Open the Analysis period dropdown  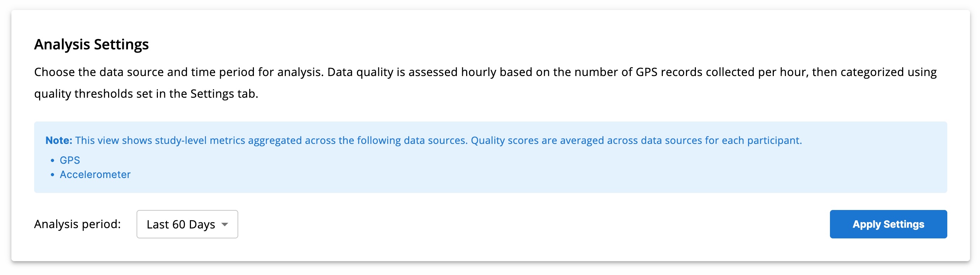click(187, 224)
